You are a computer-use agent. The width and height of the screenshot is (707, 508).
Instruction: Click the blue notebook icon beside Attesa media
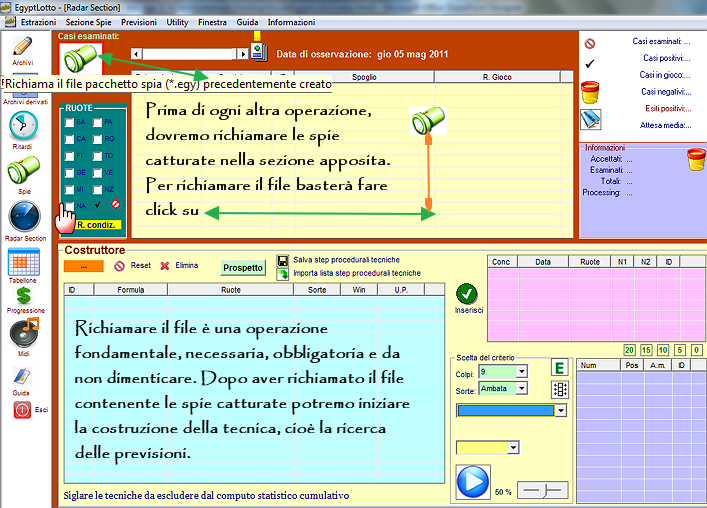click(x=590, y=119)
